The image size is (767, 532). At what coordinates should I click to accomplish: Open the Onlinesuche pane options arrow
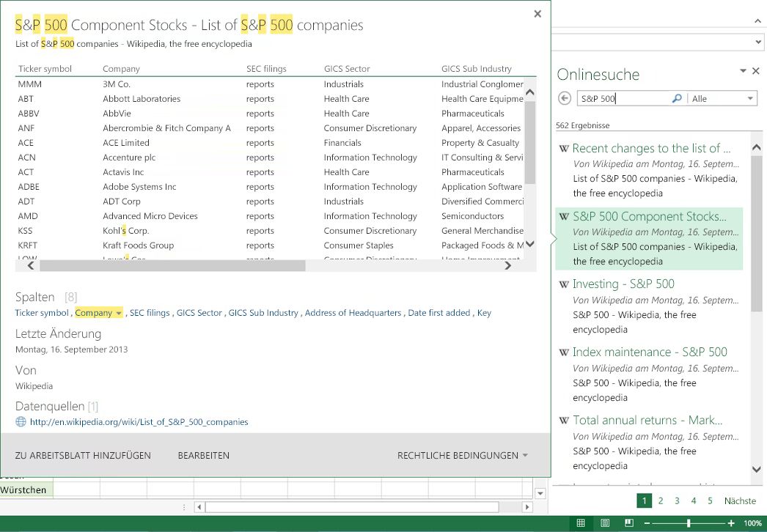coord(743,71)
